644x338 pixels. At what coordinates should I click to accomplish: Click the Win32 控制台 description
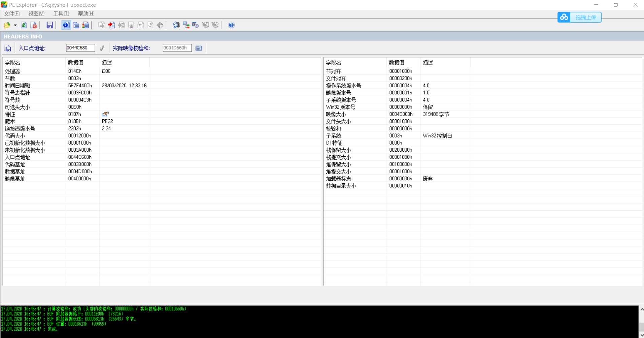coord(437,135)
